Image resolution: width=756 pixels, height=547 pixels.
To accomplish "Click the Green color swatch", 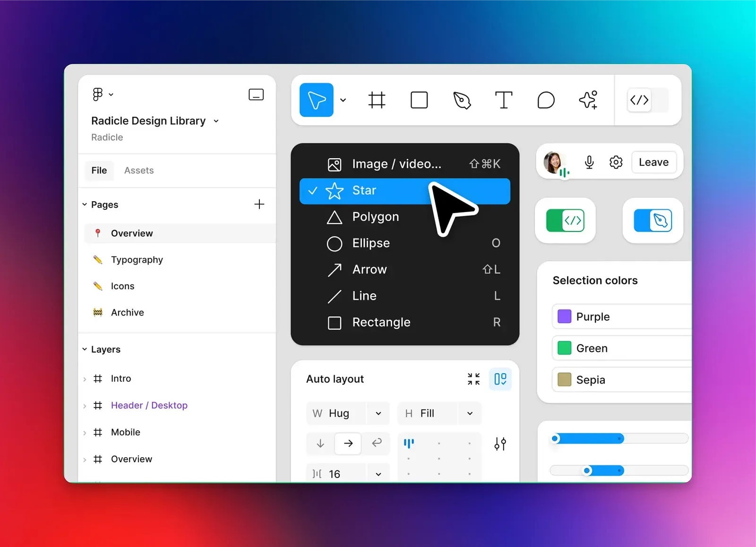I will point(564,348).
